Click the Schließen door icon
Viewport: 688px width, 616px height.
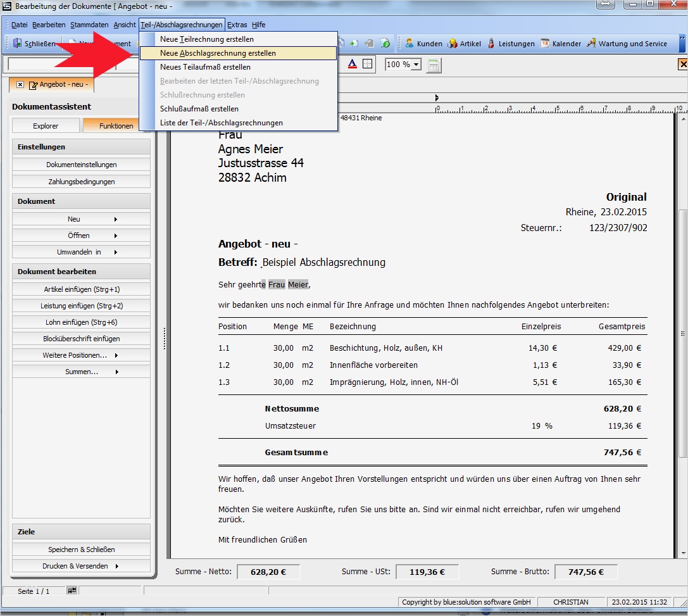18,44
